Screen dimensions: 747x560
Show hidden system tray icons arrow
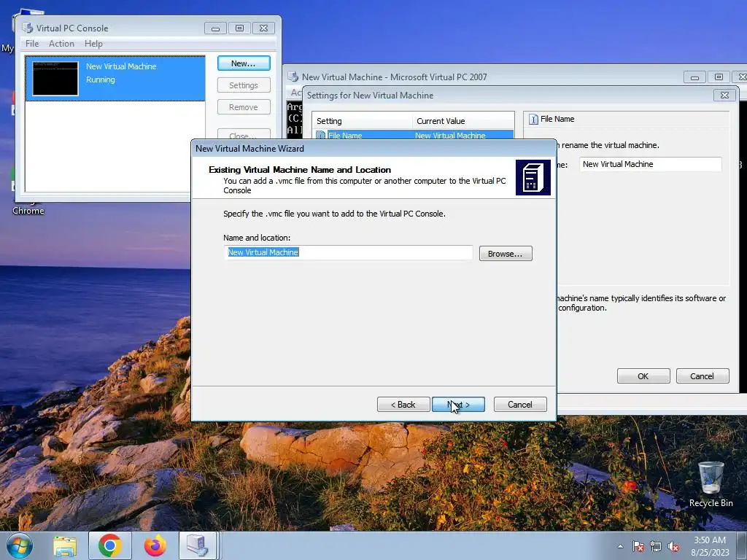point(620,546)
